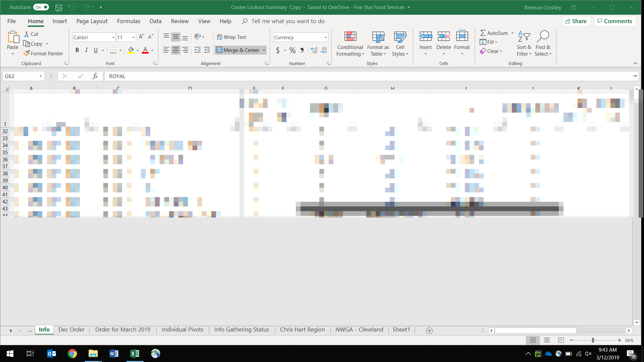Open the Dec Order sheet tab

[x=71, y=329]
